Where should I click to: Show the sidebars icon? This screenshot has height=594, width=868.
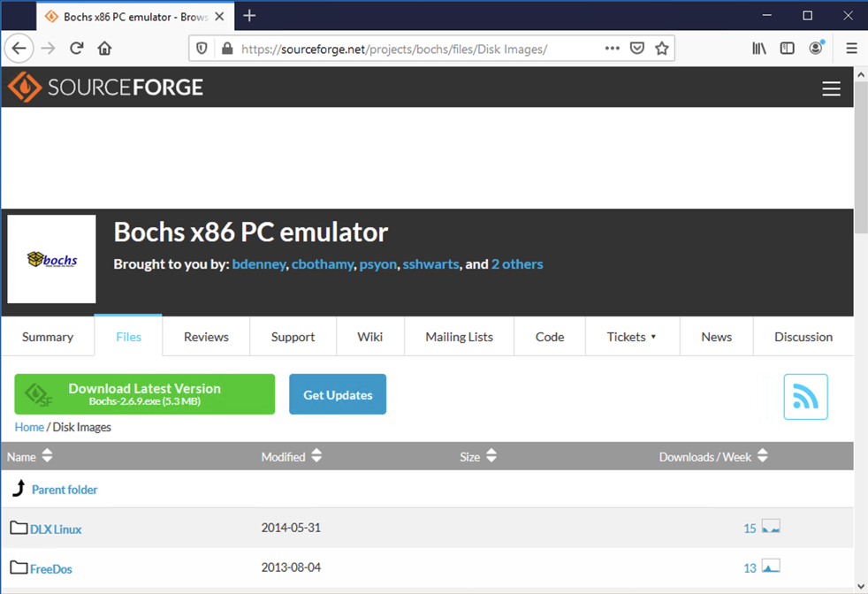click(x=788, y=49)
